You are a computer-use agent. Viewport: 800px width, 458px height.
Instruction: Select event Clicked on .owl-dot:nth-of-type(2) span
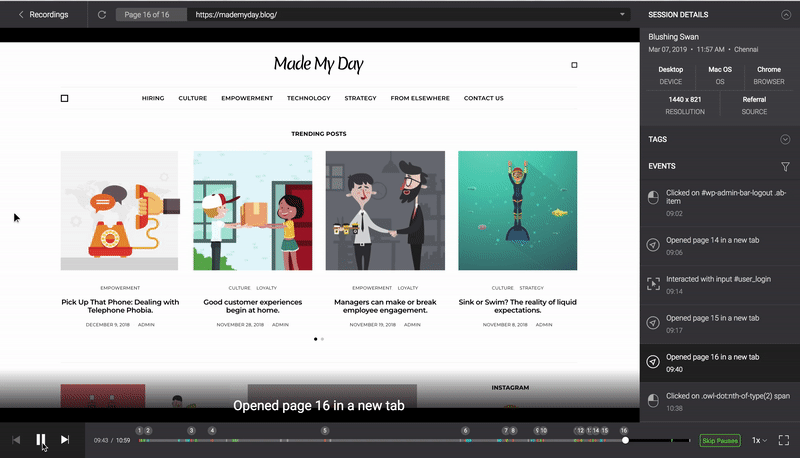click(720, 402)
